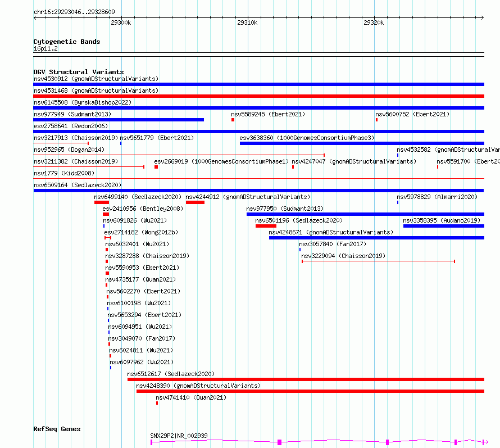Click nsv3049070 (Fan2017) label
The height and width of the screenshot is (448, 500).
pos(142,338)
